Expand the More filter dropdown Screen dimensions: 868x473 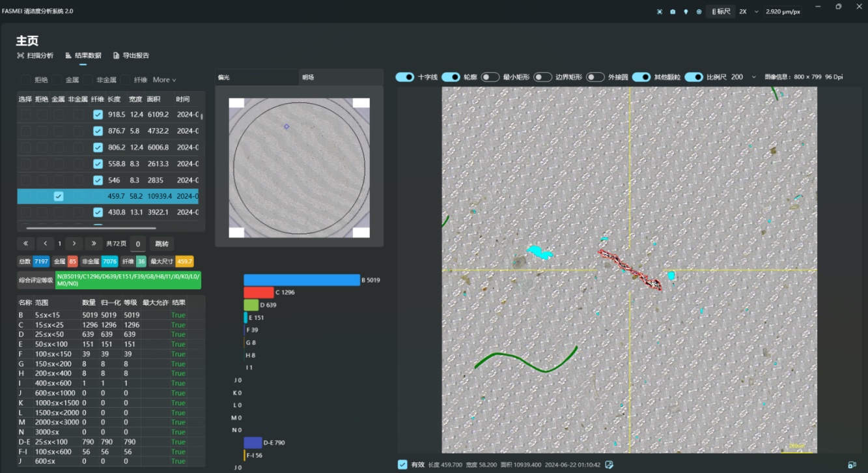[164, 80]
